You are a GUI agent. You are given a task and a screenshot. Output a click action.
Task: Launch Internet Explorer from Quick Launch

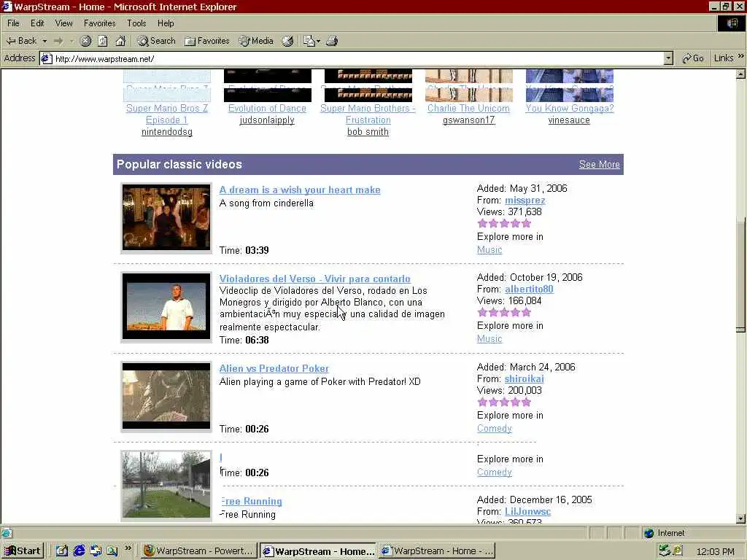pos(79,551)
